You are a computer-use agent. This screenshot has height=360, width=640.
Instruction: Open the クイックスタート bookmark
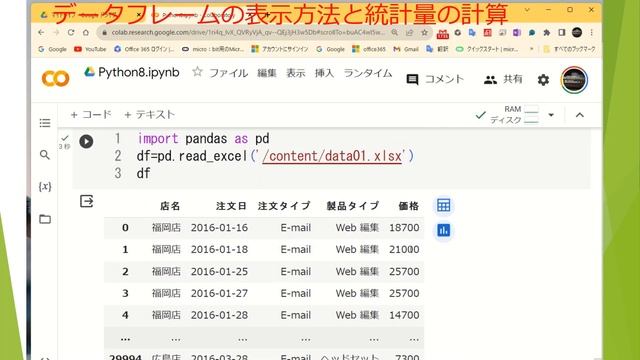pyautogui.click(x=487, y=49)
